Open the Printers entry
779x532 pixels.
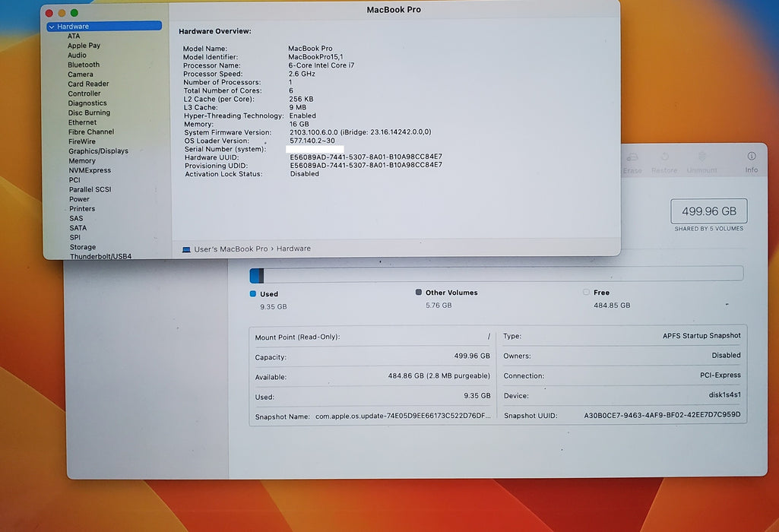tap(82, 209)
